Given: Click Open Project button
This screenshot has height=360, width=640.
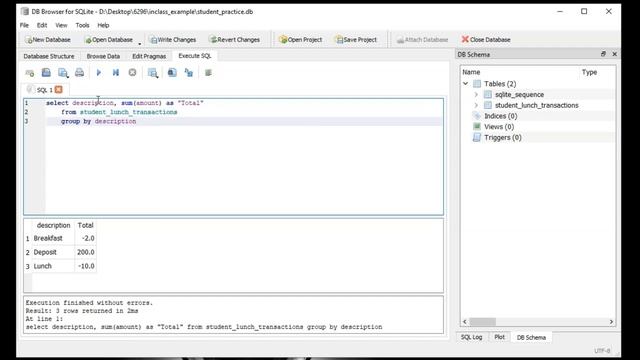Looking at the screenshot, I should click(x=300, y=40).
